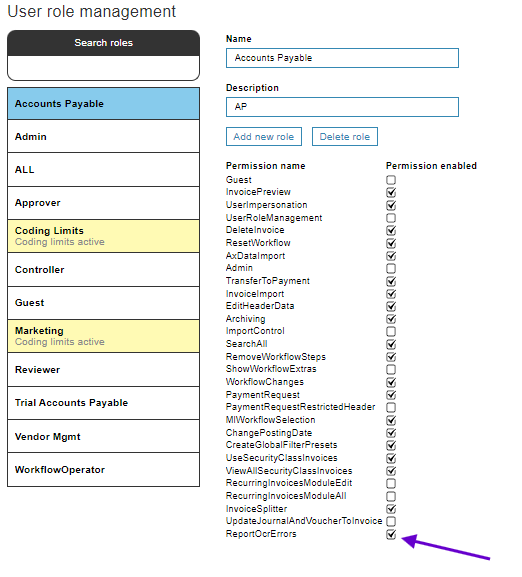This screenshot has width=522, height=577.
Task: Uncheck the ReportOcrErrors permission
Action: point(391,534)
